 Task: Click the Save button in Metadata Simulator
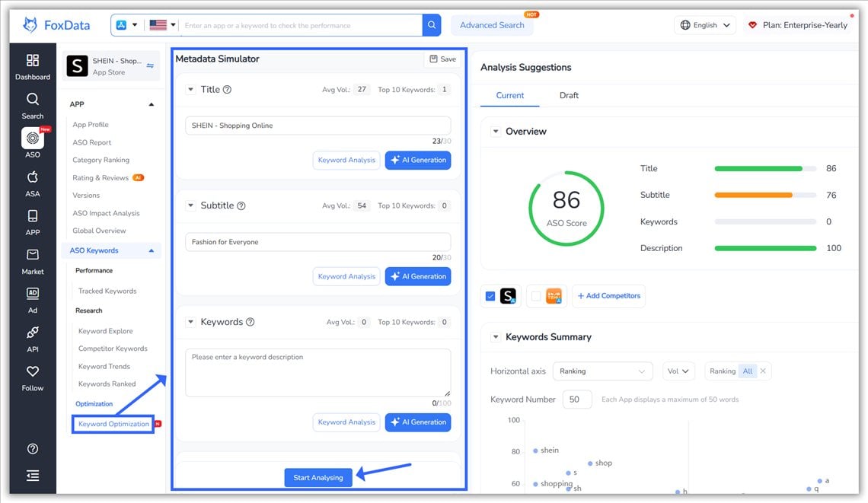pos(443,59)
